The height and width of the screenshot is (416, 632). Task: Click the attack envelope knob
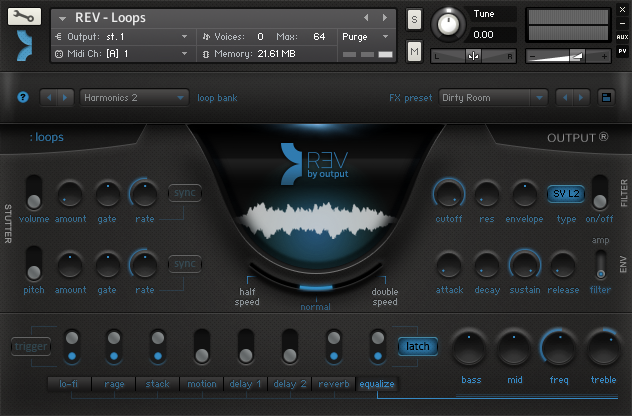pos(449,265)
